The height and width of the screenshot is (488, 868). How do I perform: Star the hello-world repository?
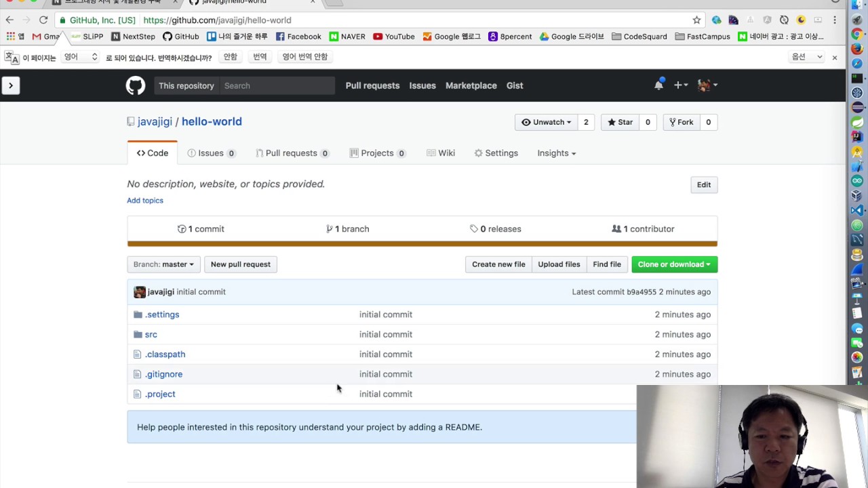coord(620,122)
